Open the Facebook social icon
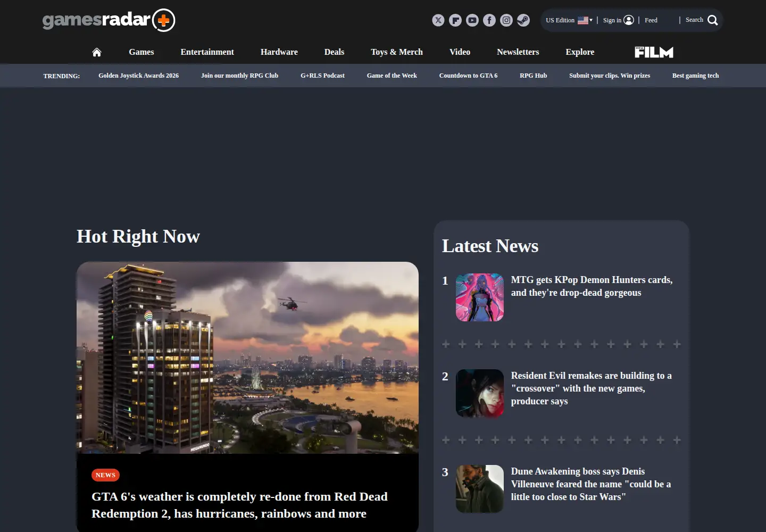The height and width of the screenshot is (532, 766). click(489, 20)
